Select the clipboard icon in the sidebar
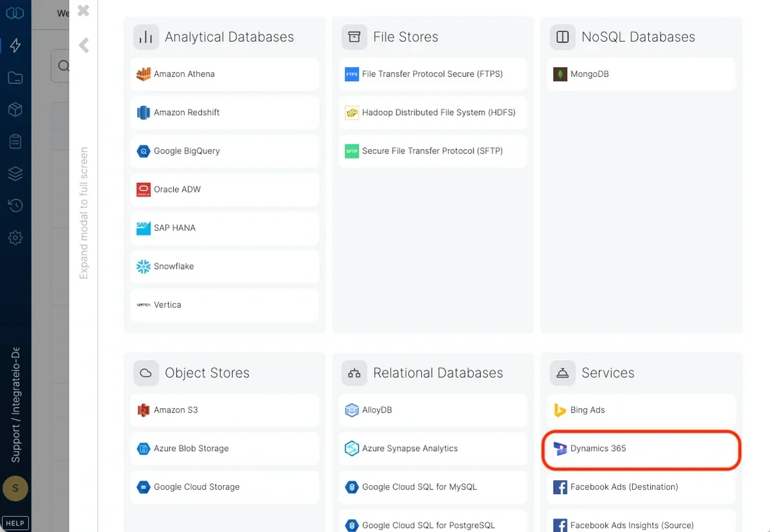Image resolution: width=770 pixels, height=532 pixels. pyautogui.click(x=15, y=141)
